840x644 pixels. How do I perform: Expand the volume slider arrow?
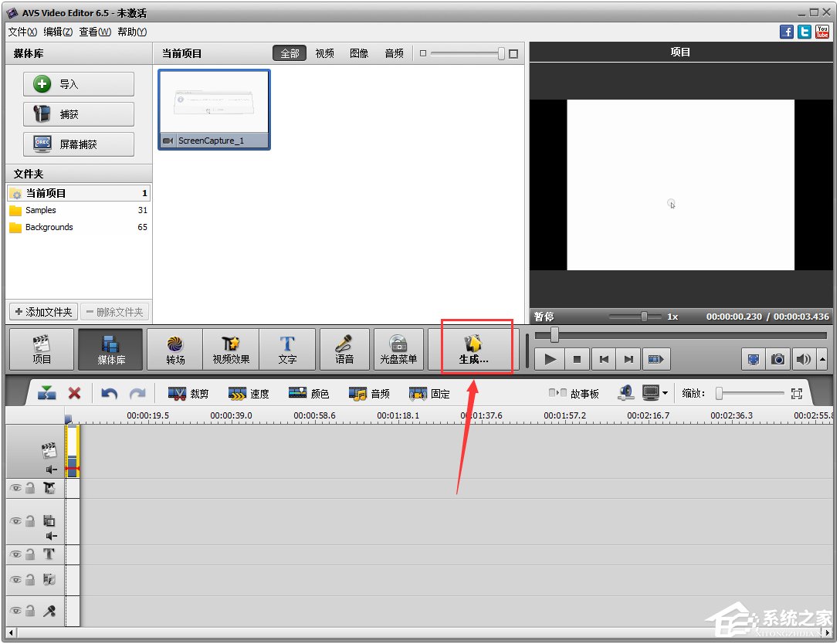click(x=822, y=359)
